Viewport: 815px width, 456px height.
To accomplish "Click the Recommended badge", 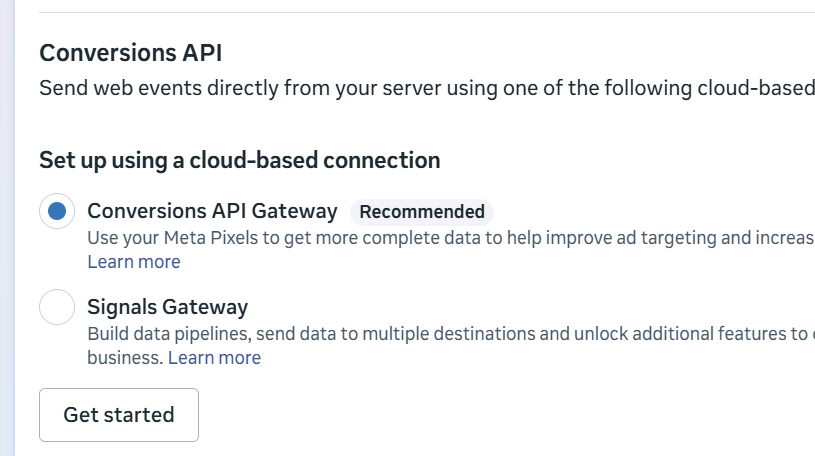I will [x=422, y=212].
